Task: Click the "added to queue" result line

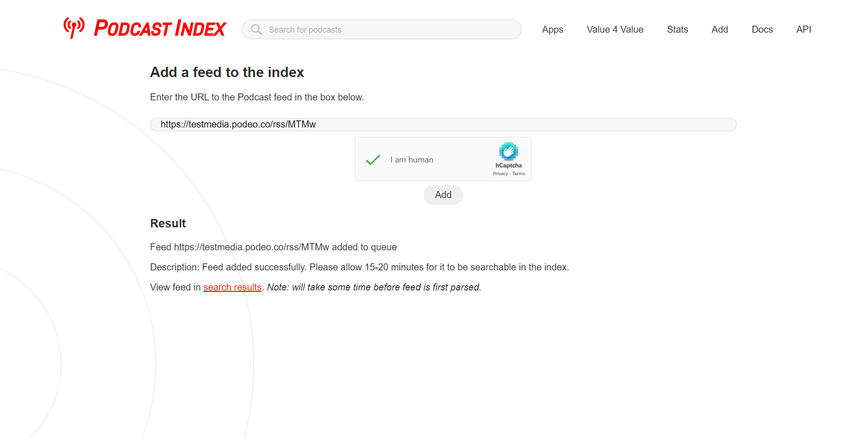Action: [273, 247]
